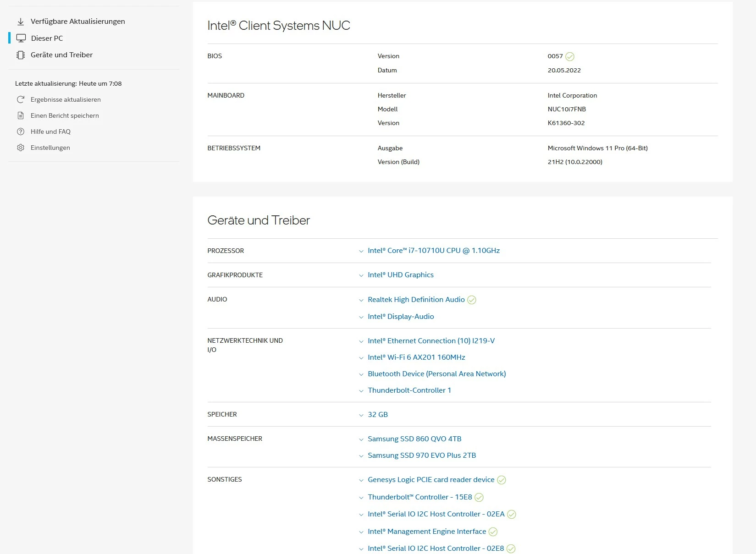756x554 pixels.
Task: Click the gear icon for Einstellungen
Action: click(x=21, y=148)
